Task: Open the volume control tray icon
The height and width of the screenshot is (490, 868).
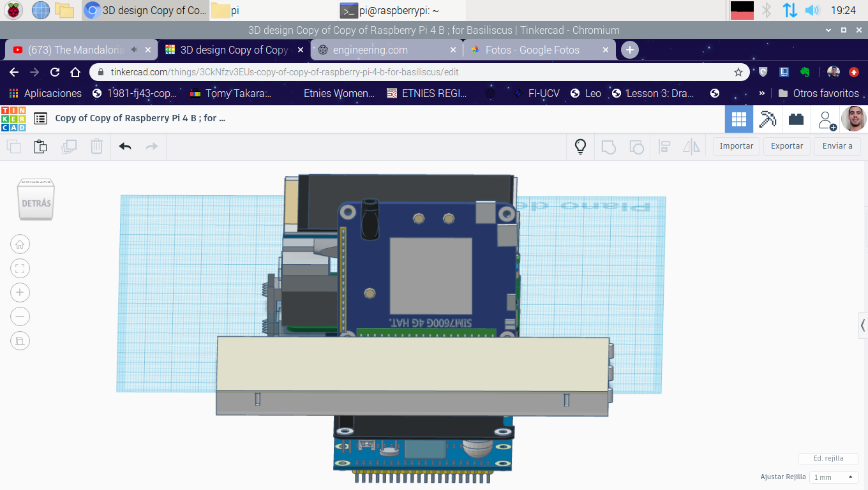Action: (812, 10)
